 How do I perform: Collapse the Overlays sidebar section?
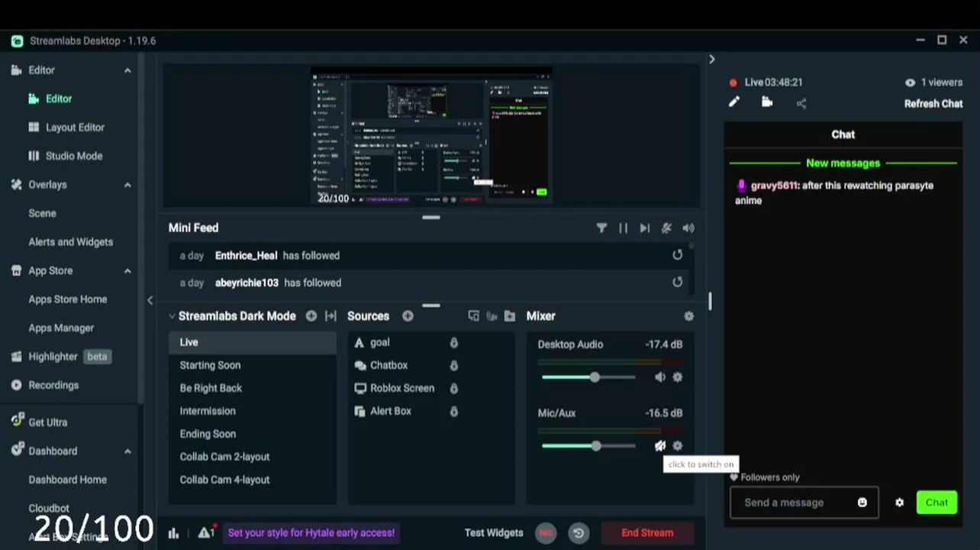click(x=127, y=185)
